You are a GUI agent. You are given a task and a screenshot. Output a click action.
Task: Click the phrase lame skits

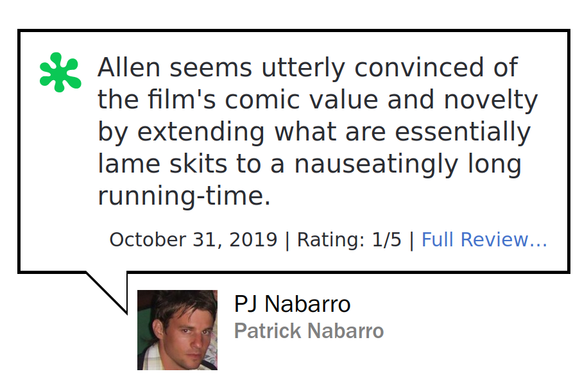pos(162,164)
